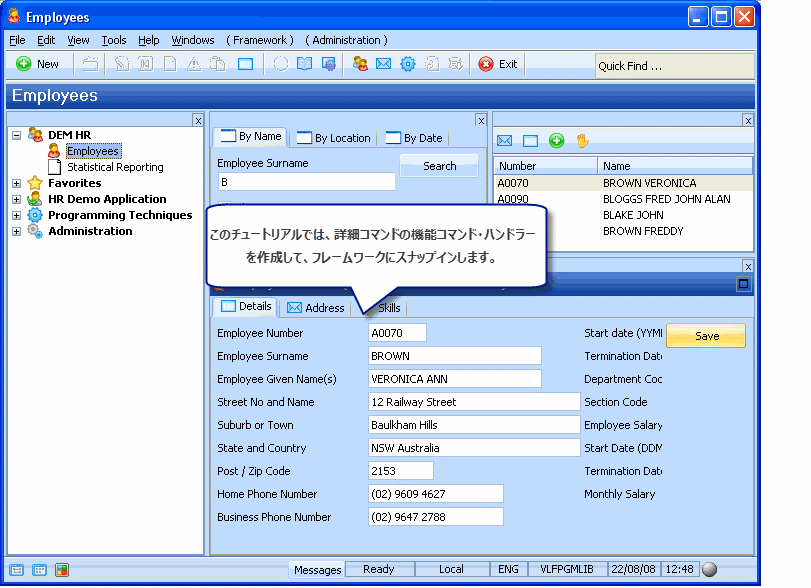Expand the Favorites tree node

17,183
